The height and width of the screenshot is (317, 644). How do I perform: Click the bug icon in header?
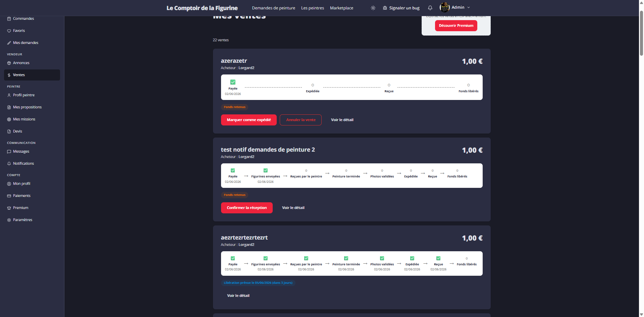385,8
